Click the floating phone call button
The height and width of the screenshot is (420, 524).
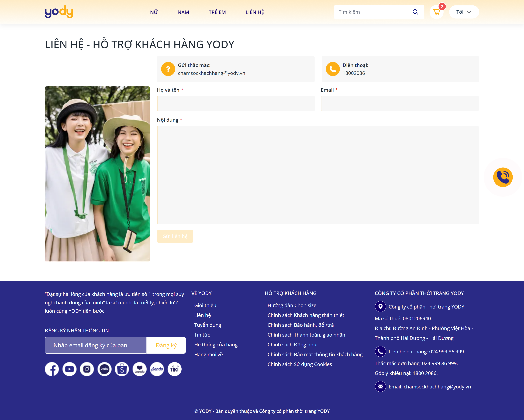[503, 177]
